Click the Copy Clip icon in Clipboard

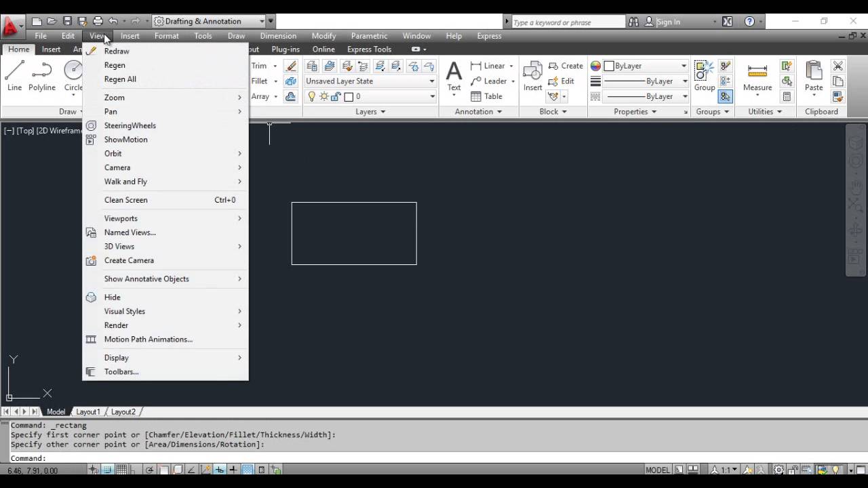(x=838, y=81)
